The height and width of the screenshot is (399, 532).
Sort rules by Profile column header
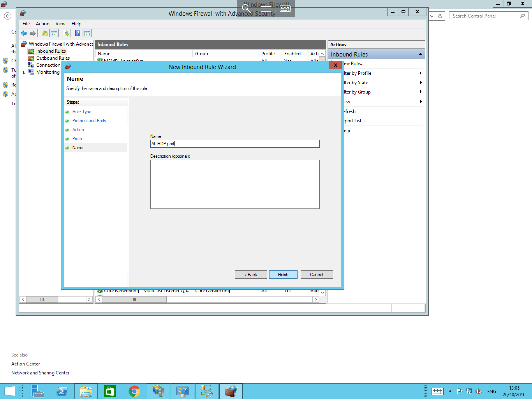[270, 53]
